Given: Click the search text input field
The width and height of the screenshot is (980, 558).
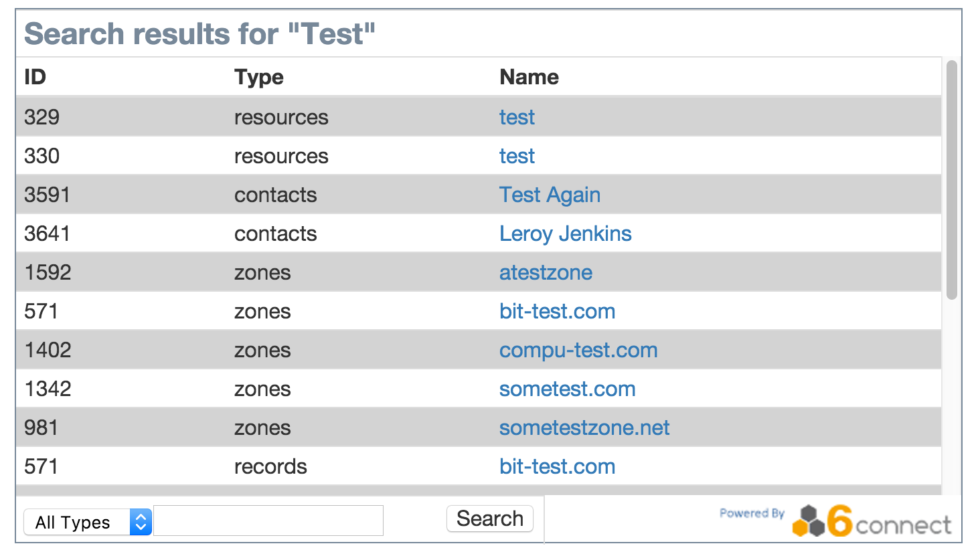Looking at the screenshot, I should (x=268, y=521).
